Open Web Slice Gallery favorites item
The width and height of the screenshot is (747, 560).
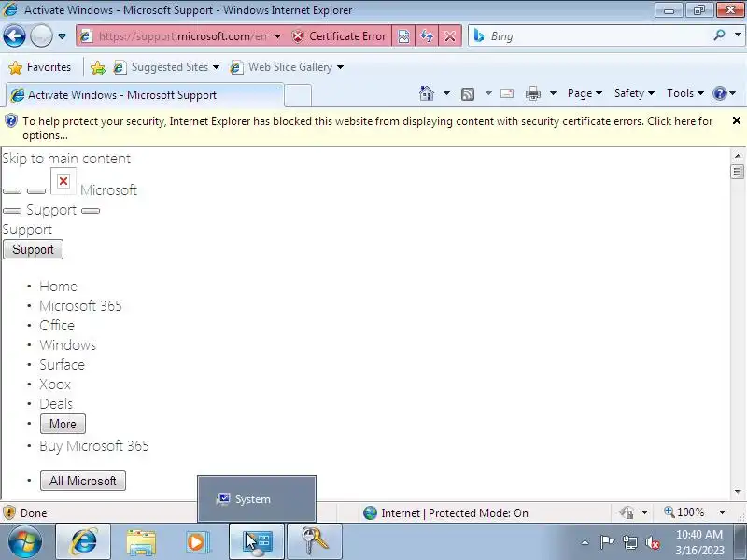(x=287, y=67)
